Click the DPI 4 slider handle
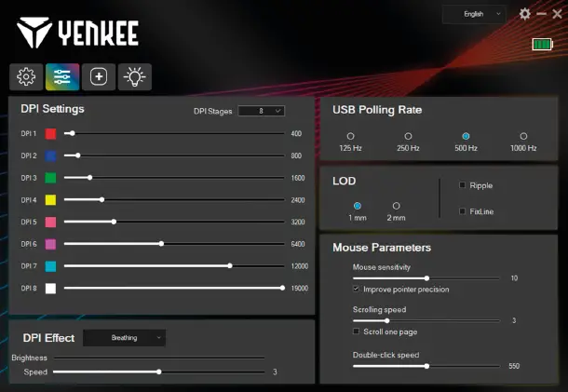 (x=102, y=199)
